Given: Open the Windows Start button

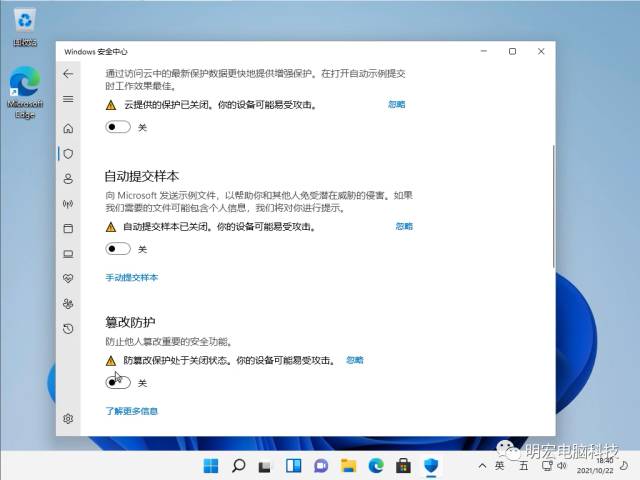Looking at the screenshot, I should pos(211,466).
